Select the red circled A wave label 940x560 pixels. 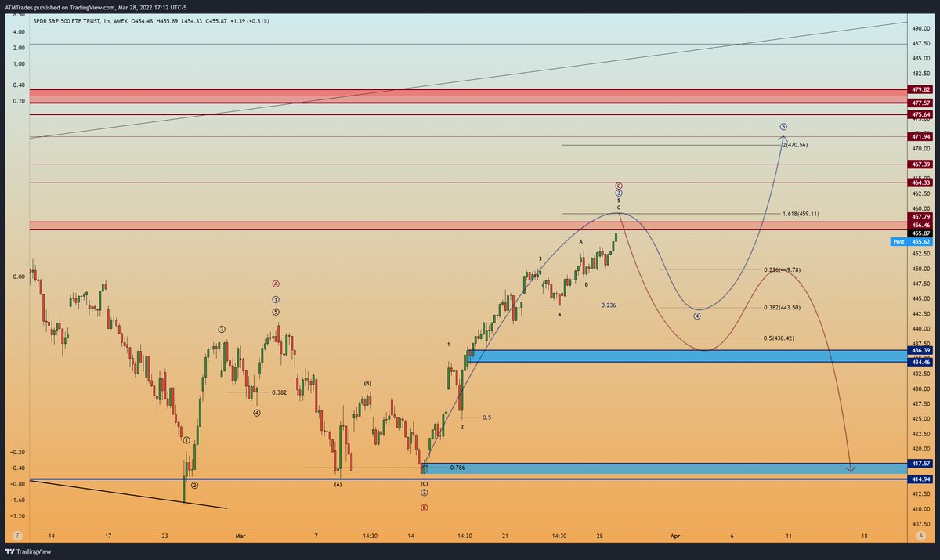pos(276,284)
